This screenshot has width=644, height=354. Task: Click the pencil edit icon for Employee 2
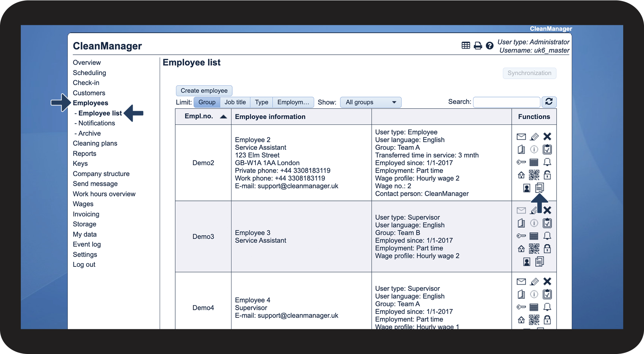(x=534, y=137)
